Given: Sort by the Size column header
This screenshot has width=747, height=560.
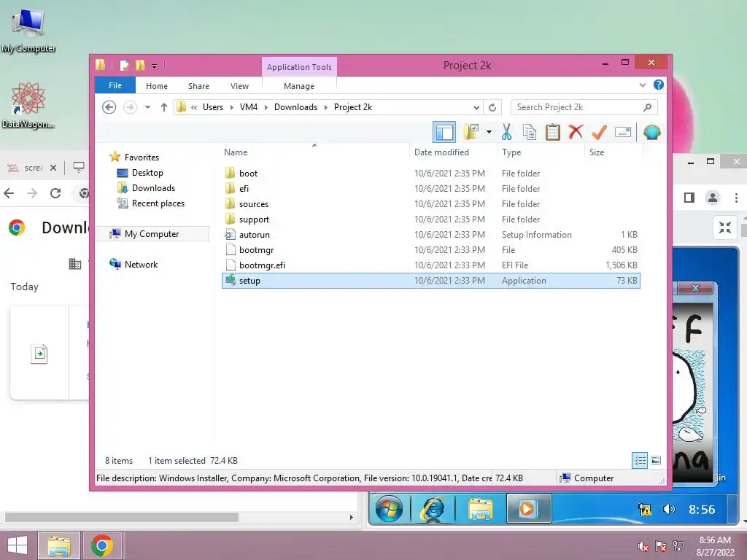Looking at the screenshot, I should click(x=614, y=152).
